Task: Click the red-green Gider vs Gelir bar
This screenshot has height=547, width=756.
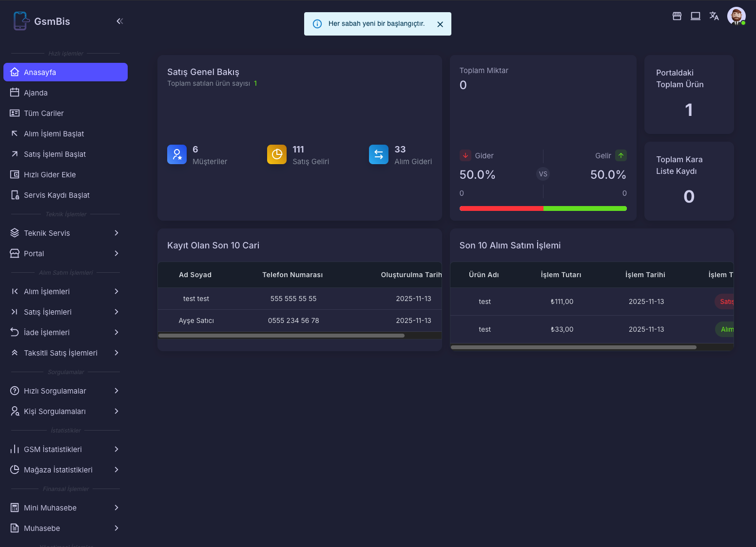Action: pos(543,208)
